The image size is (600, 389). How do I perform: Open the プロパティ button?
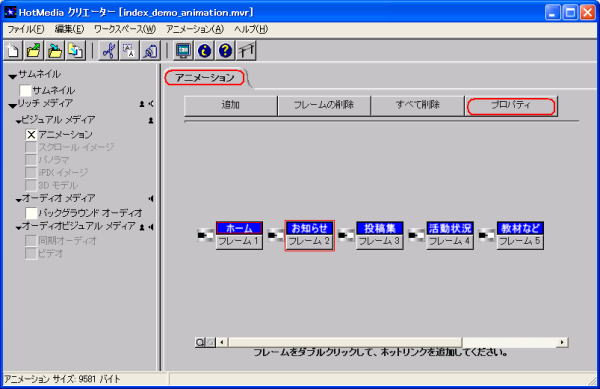coord(511,106)
